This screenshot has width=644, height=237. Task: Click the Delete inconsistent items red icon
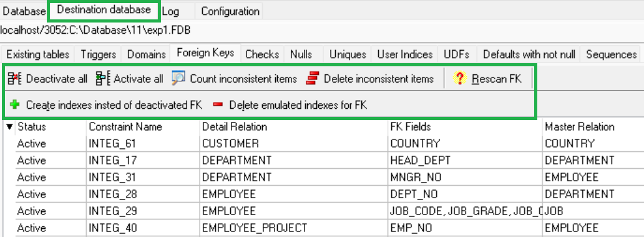point(313,78)
